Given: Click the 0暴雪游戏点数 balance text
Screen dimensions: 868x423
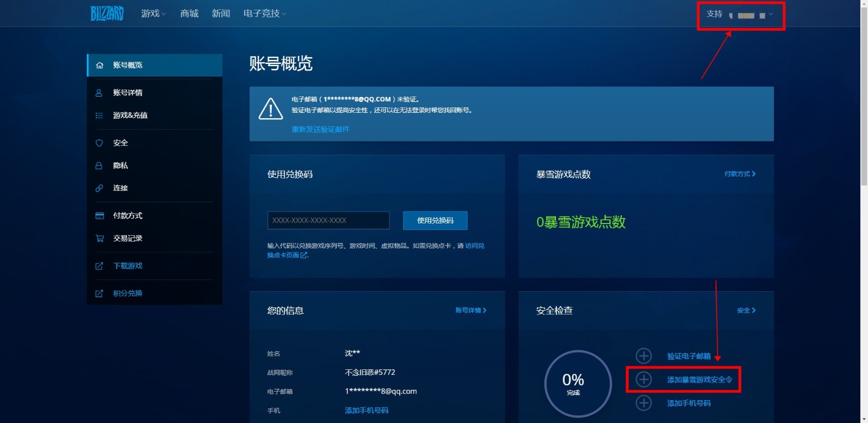Looking at the screenshot, I should [581, 222].
